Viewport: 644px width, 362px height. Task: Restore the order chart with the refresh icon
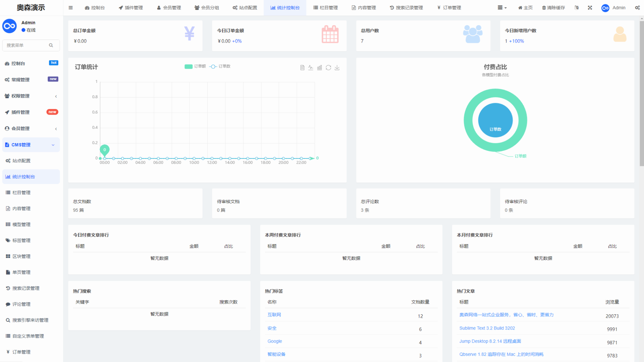click(x=328, y=68)
